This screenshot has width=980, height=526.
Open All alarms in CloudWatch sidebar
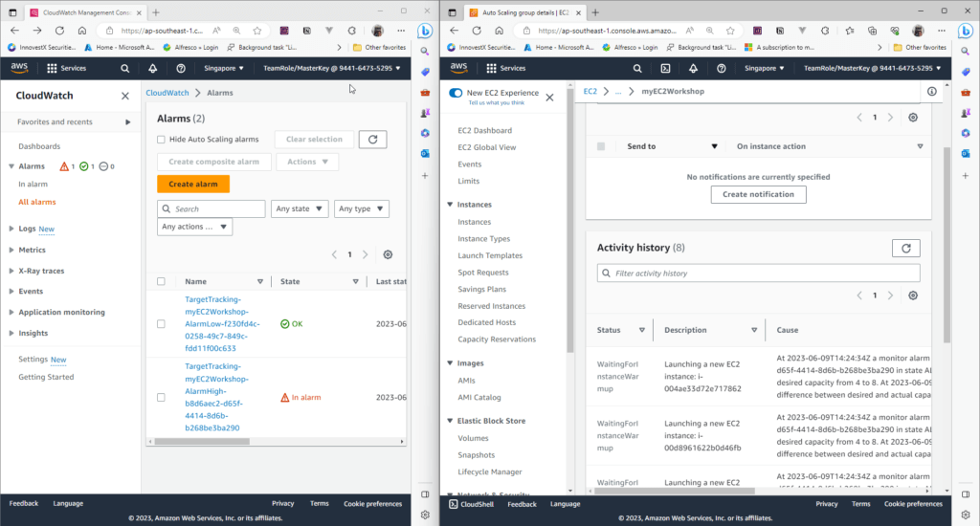click(37, 202)
